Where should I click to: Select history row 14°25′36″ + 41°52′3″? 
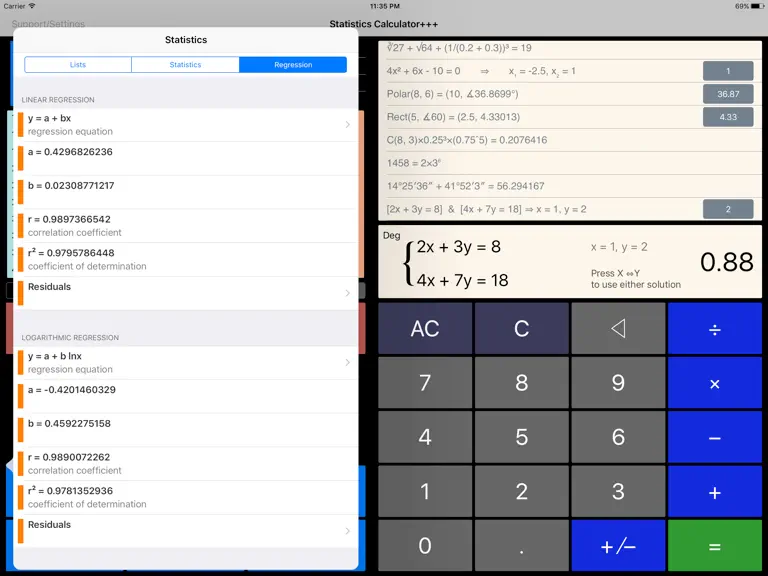pyautogui.click(x=570, y=186)
